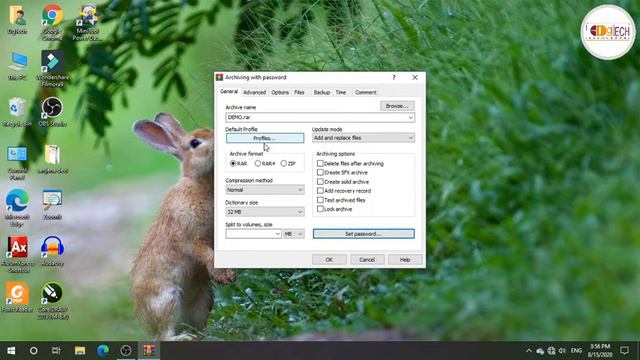
Task: Switch to the Time tab
Action: (x=341, y=93)
